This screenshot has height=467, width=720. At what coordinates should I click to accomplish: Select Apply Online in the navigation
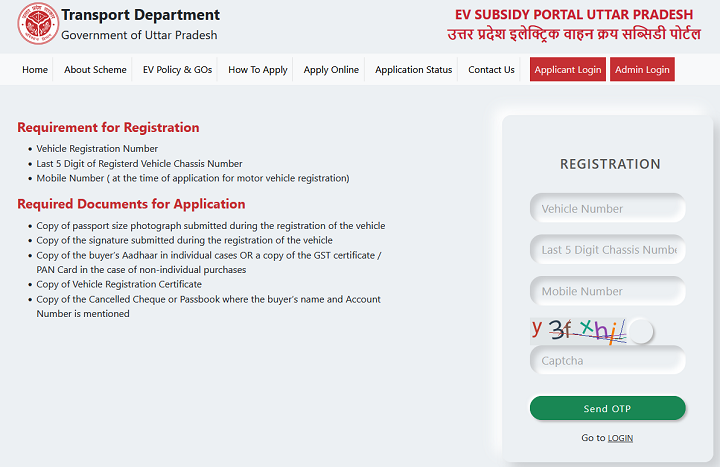click(x=331, y=70)
